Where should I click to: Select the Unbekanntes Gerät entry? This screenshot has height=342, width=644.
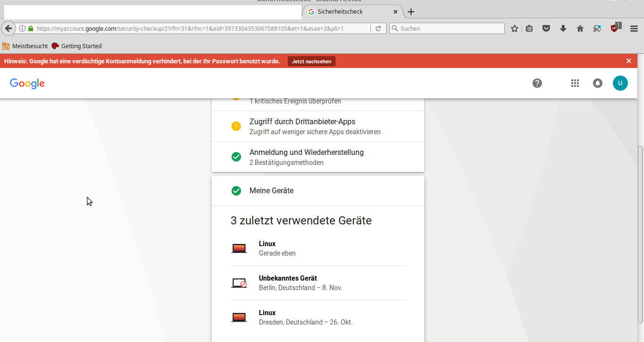click(318, 283)
